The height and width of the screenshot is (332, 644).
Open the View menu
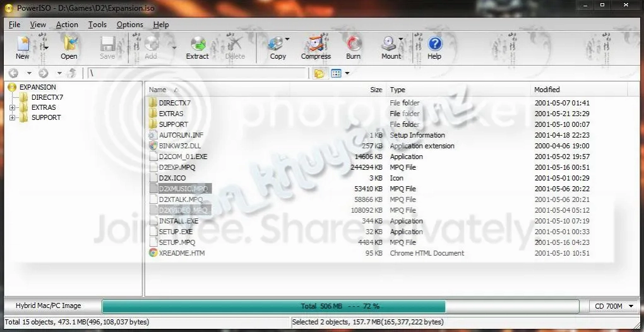click(x=38, y=25)
